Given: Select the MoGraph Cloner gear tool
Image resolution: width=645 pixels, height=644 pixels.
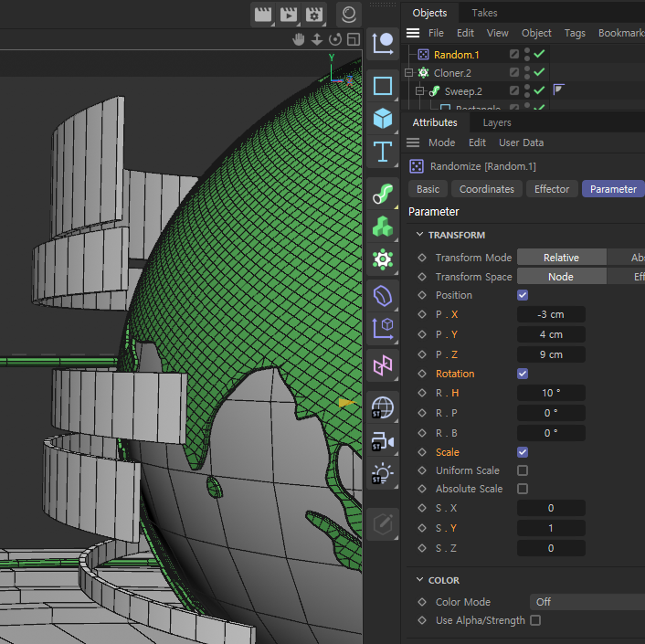Looking at the screenshot, I should click(383, 259).
